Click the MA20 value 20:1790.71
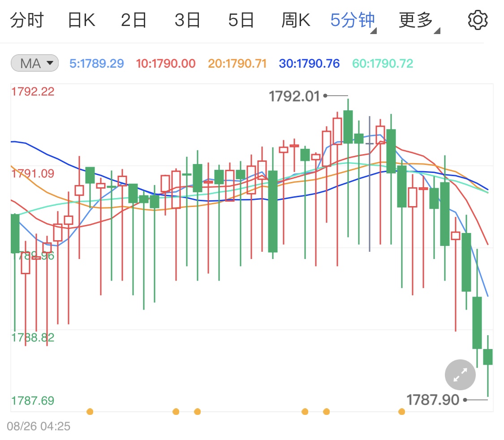 coord(237,63)
